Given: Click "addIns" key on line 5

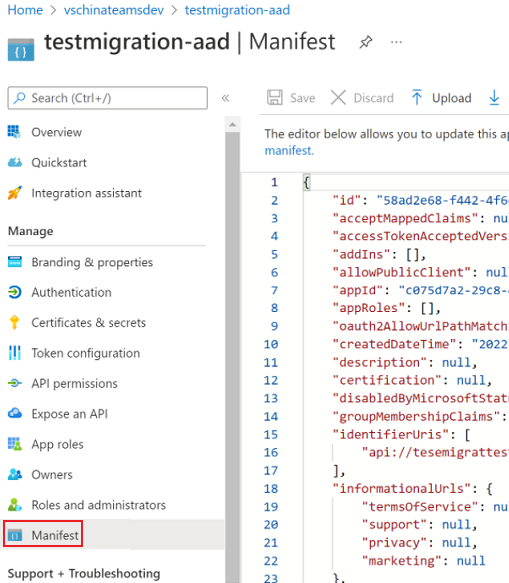Looking at the screenshot, I should click(361, 254).
